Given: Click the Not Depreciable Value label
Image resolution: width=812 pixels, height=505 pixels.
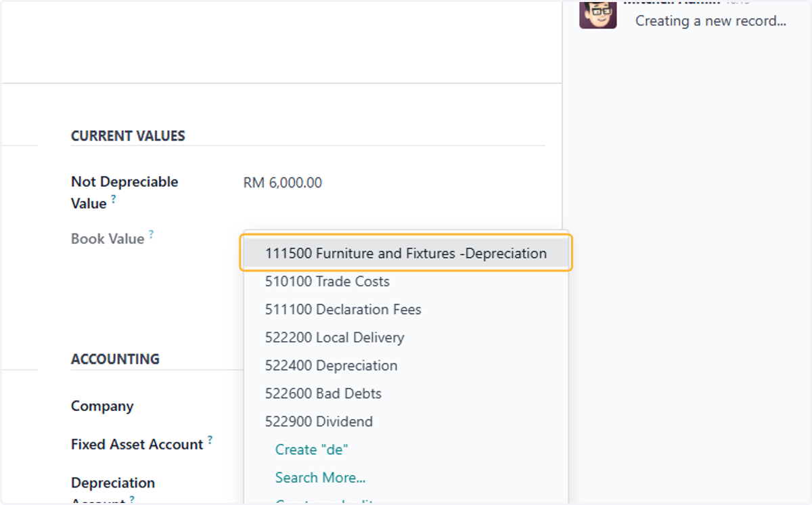Looking at the screenshot, I should pos(125,192).
